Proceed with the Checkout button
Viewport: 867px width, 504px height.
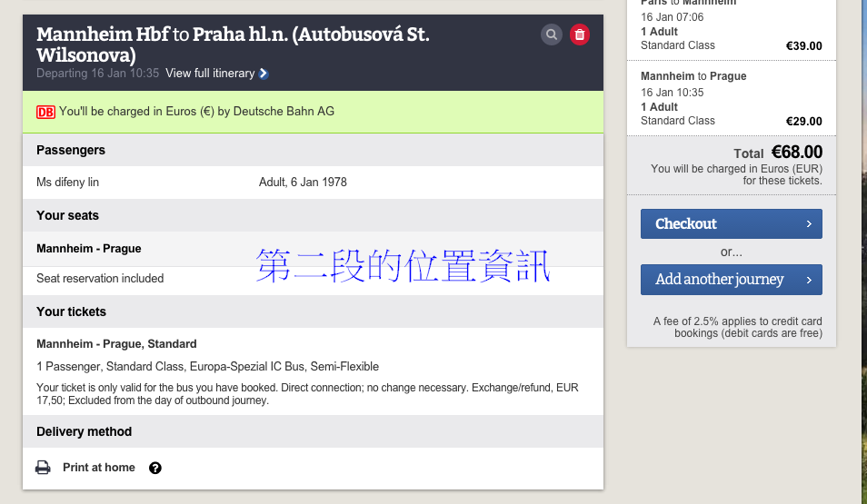731,223
